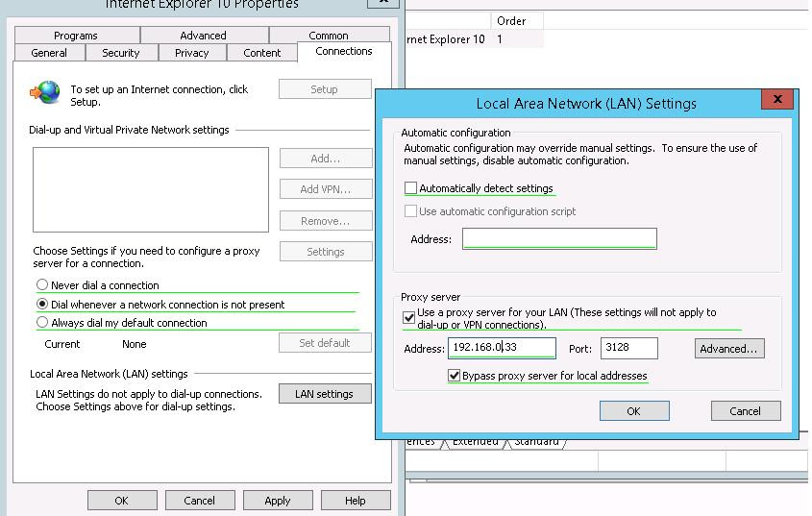Click the dial-up Settings button
The image size is (812, 516).
[x=326, y=251]
